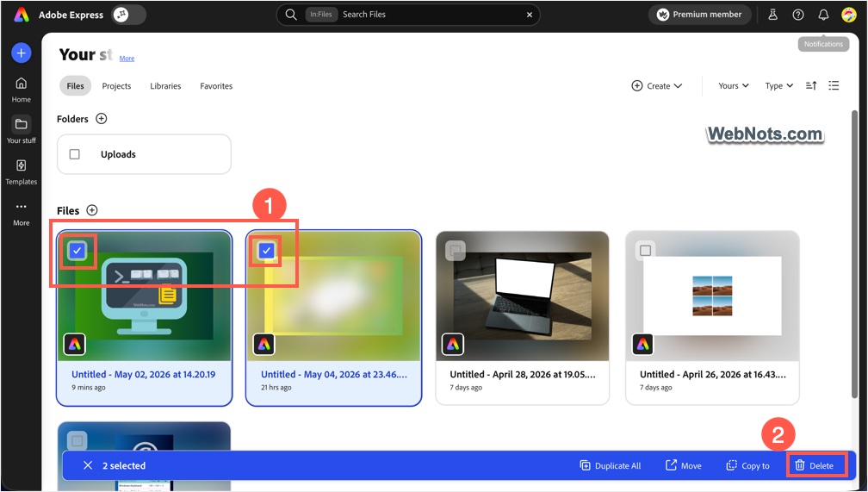Tick the Uploads folder checkbox
The width and height of the screenshot is (868, 492).
75,154
